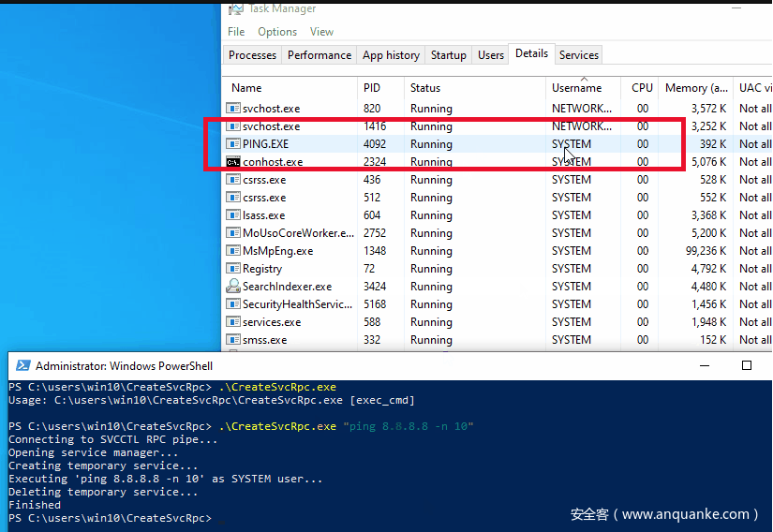Click the PowerShell window title icon
This screenshot has height=532, width=773.
(x=22, y=366)
